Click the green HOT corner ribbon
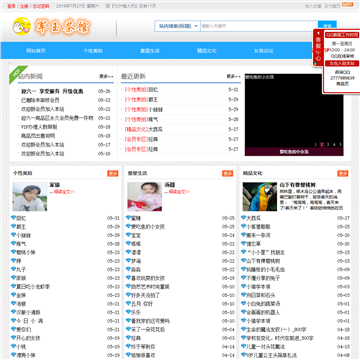Viewport: 360px width, 360px height. [x=17, y=74]
